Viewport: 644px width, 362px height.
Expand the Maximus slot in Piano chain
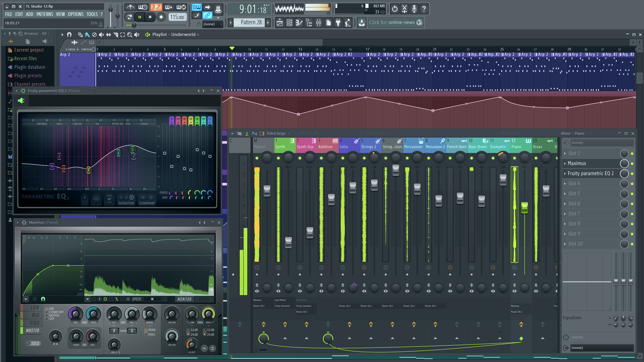[x=565, y=163]
